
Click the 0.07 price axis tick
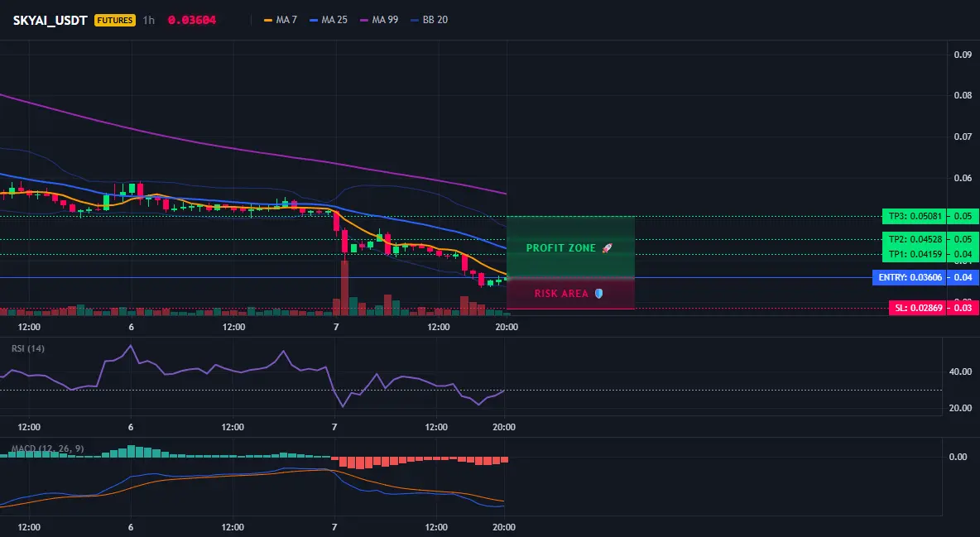[963, 137]
